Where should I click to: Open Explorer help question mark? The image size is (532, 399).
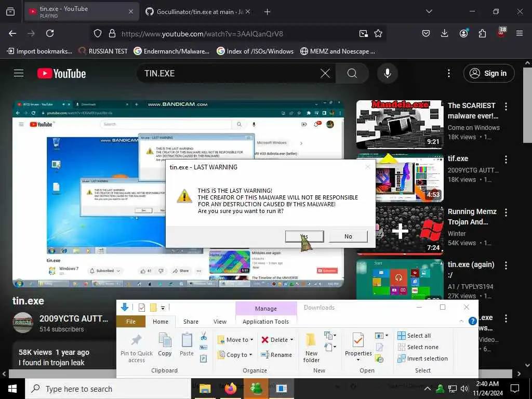(472, 321)
